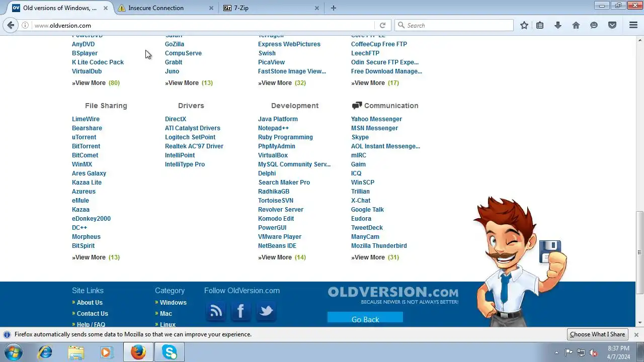Open the K Lite Codec Pack link
Viewport: 644px width, 362px height.
[x=98, y=62]
